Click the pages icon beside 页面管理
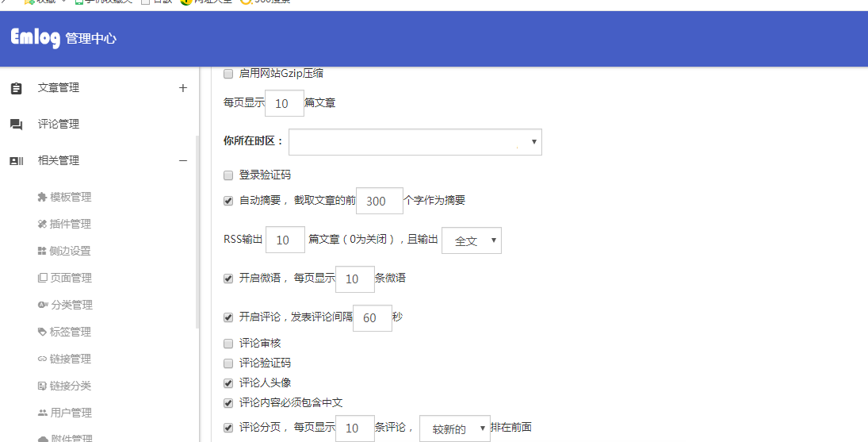Screen dimensions: 868x442 [x=42, y=278]
